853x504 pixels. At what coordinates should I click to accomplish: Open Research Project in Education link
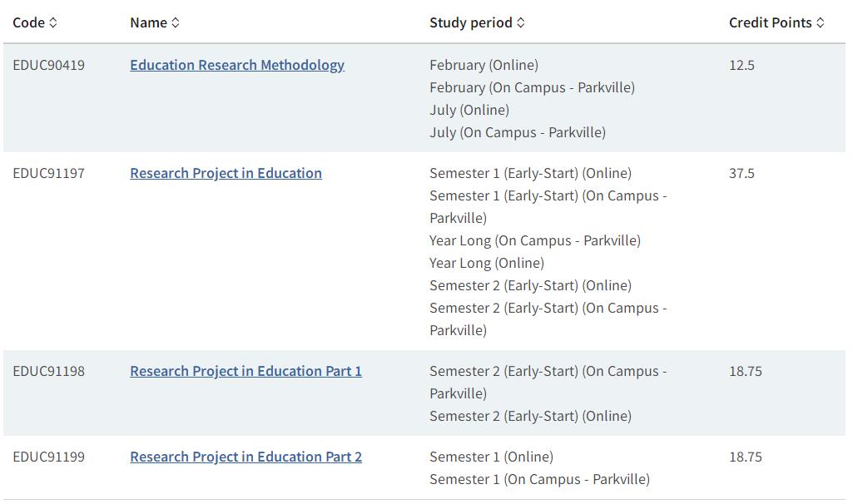point(226,173)
